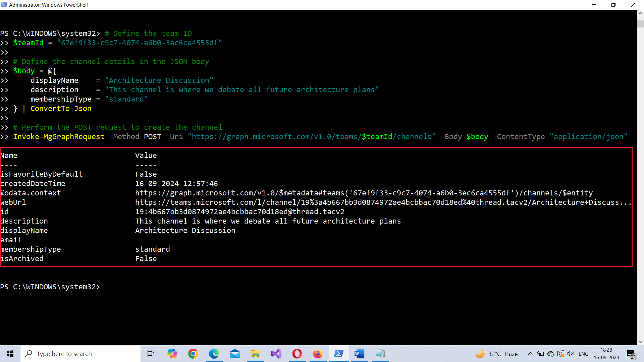Click the PowerShell taskbar icon
The height and width of the screenshot is (362, 644).
[x=338, y=354]
